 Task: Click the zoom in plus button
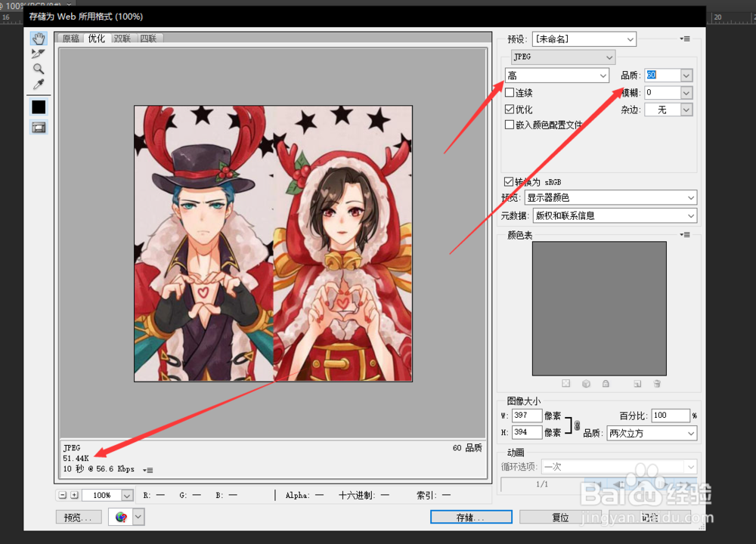[74, 495]
